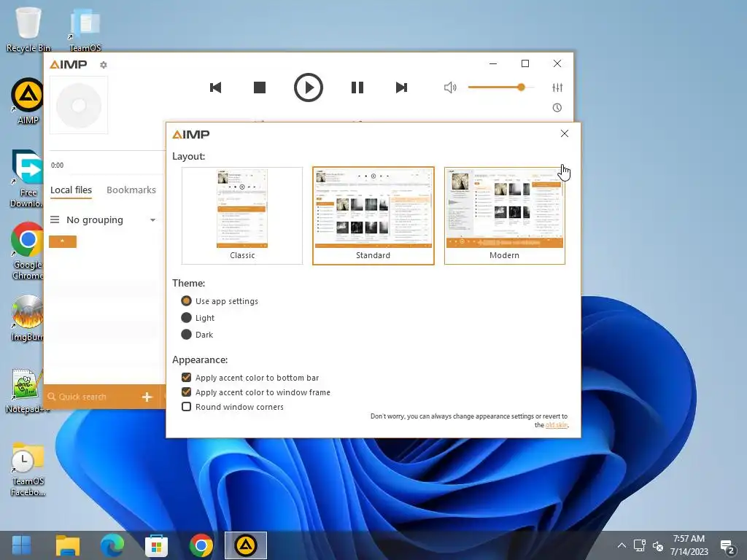Open the network tray icon
The width and height of the screenshot is (747, 560).
point(639,545)
